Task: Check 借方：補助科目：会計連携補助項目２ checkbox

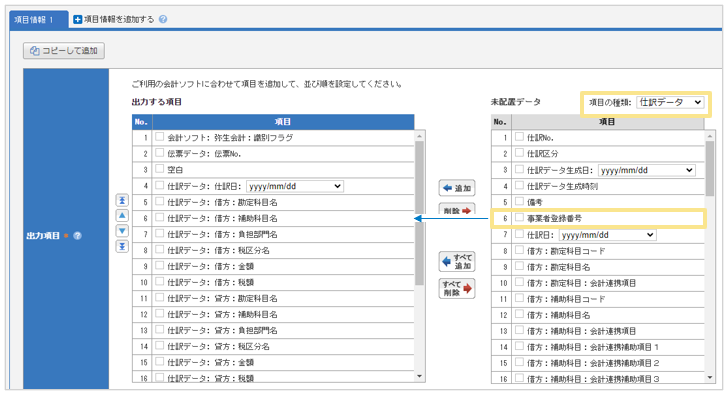Action: [519, 362]
